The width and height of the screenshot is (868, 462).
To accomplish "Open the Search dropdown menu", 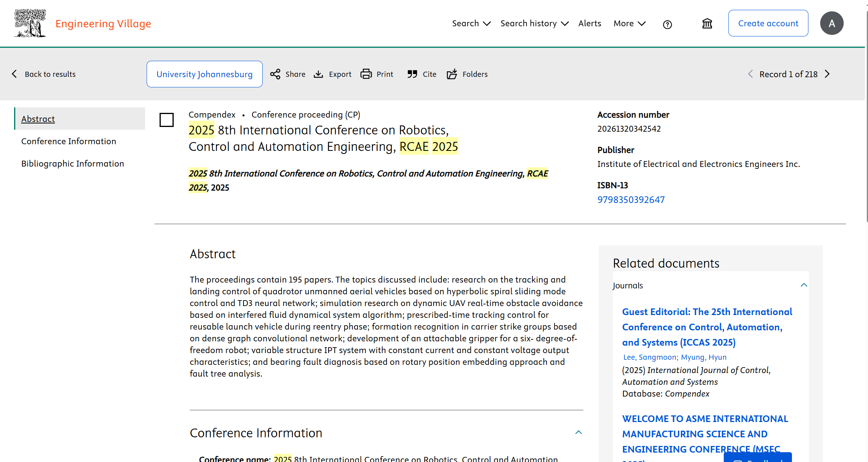I will [471, 24].
